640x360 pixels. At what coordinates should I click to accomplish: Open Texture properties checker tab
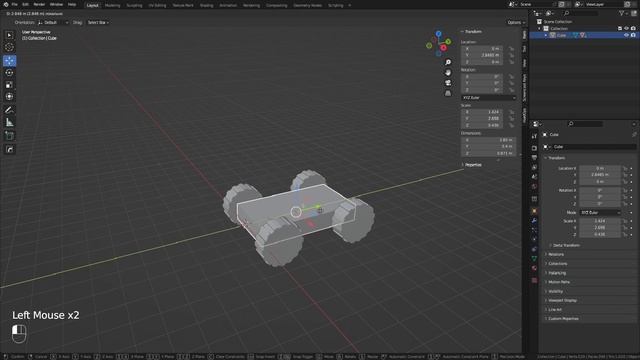pos(534,280)
